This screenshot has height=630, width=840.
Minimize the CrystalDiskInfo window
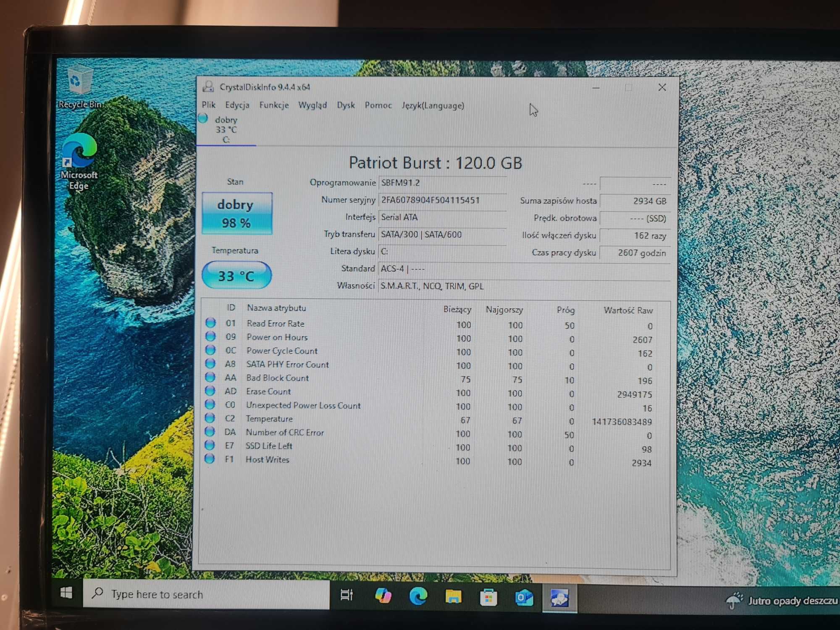click(596, 88)
